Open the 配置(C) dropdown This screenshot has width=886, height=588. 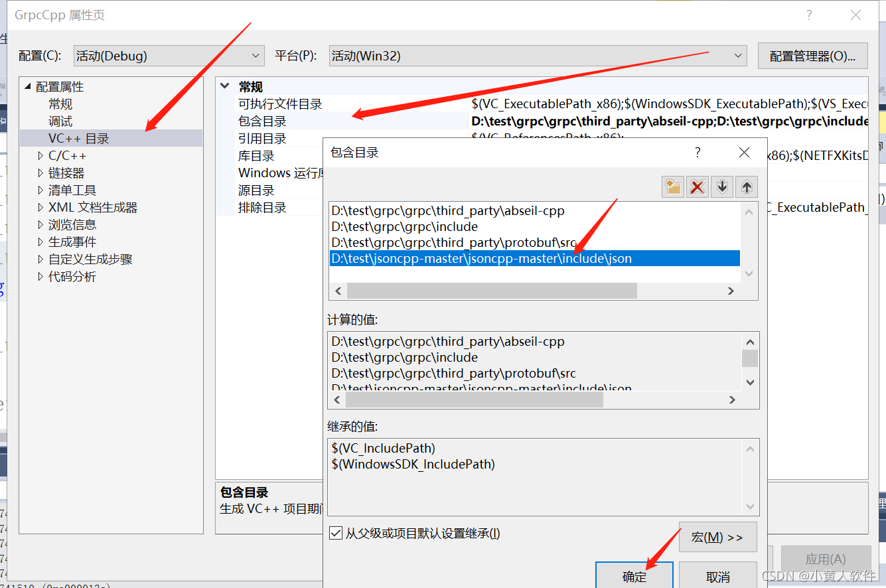click(x=254, y=56)
